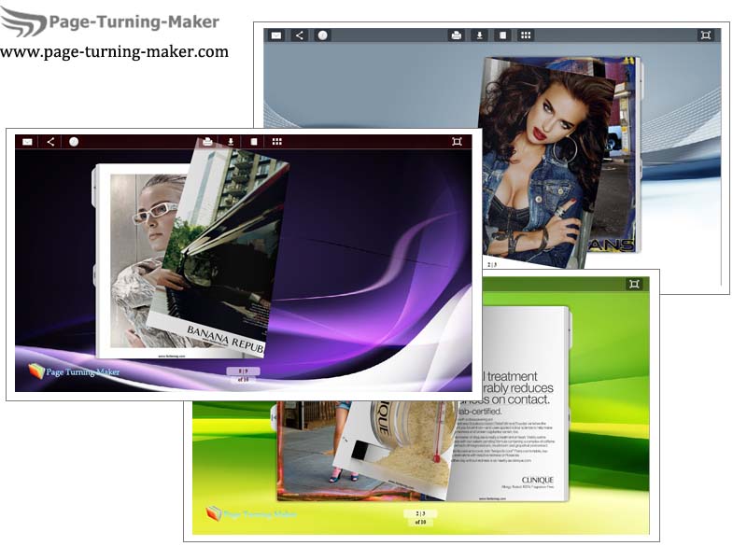Click Page Turning Maker logo in purple window
The height and width of the screenshot is (560, 747).
74,371
